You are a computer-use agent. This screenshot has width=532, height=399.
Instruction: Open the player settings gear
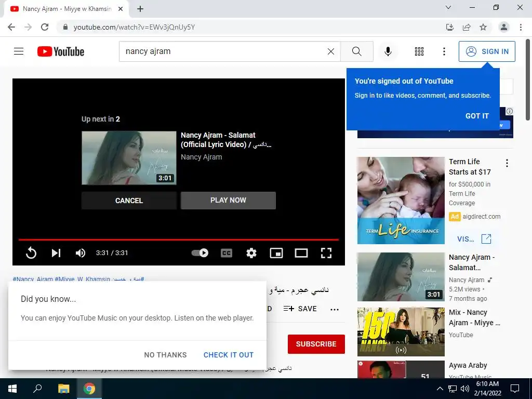click(x=251, y=253)
